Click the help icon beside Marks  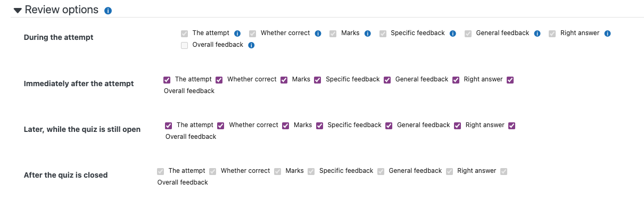(367, 34)
